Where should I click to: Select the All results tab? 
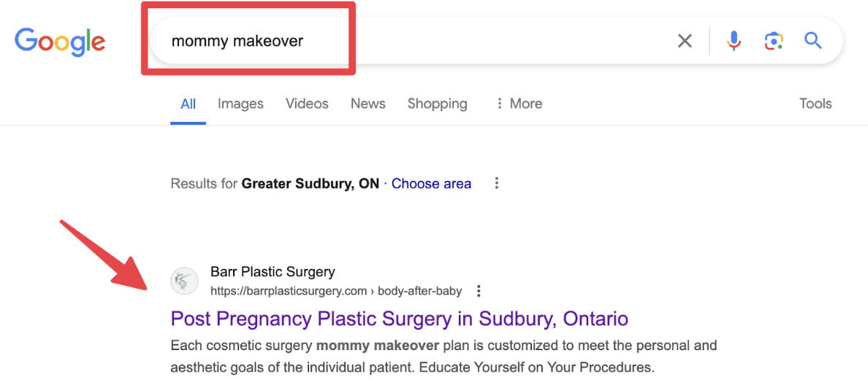[x=188, y=104]
